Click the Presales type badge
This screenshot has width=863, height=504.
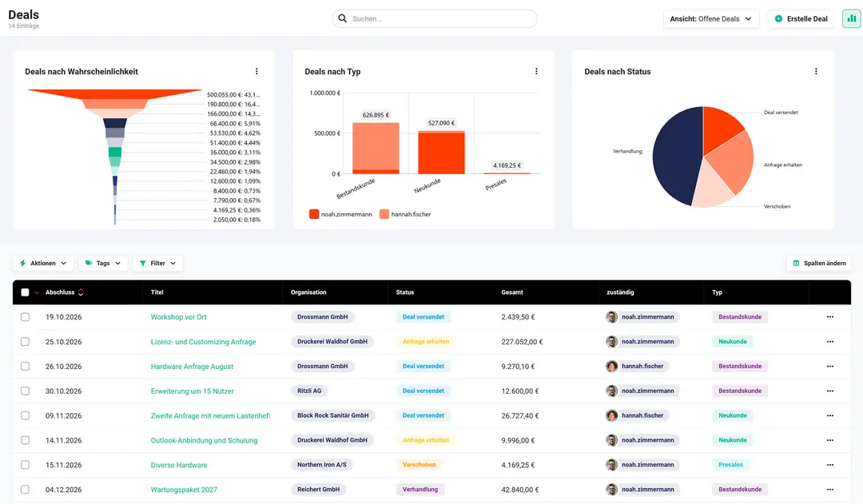click(730, 465)
